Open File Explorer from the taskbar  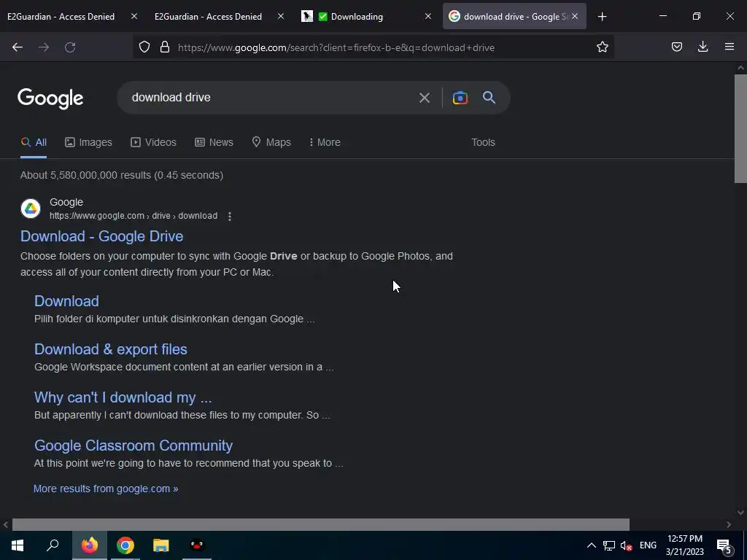coord(161,545)
